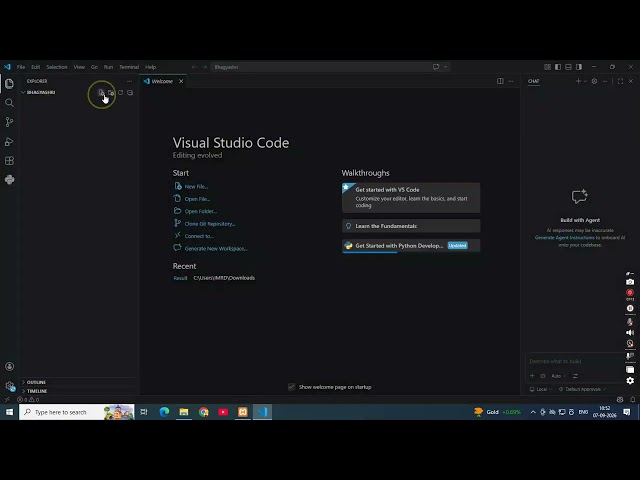Open chat settings gear
Screen dimensions: 640x480
pyautogui.click(x=594, y=81)
